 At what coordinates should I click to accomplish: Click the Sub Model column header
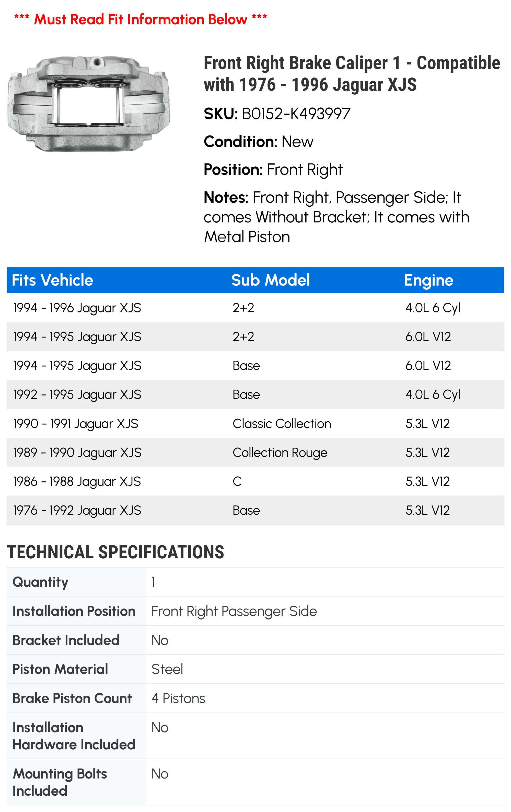(270, 280)
